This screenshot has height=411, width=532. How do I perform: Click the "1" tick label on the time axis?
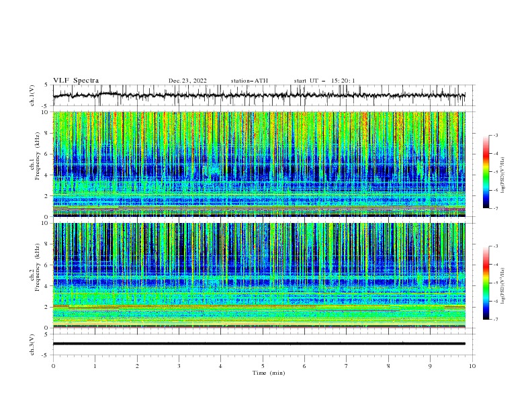click(x=95, y=366)
